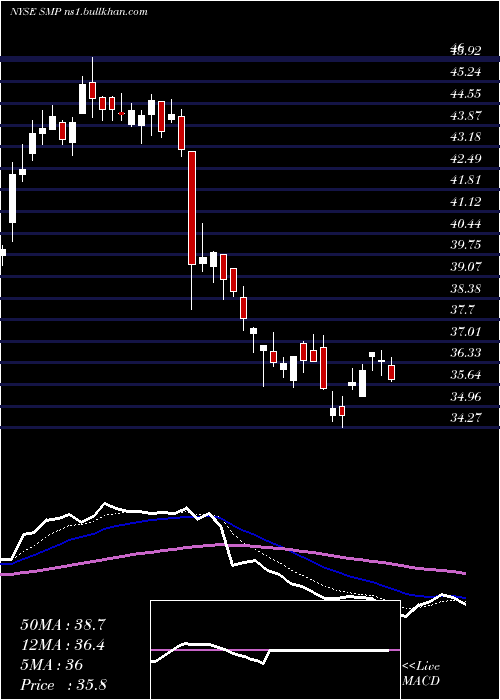
Task: Click the 50MA : 38.7 readout
Action: pyautogui.click(x=63, y=625)
